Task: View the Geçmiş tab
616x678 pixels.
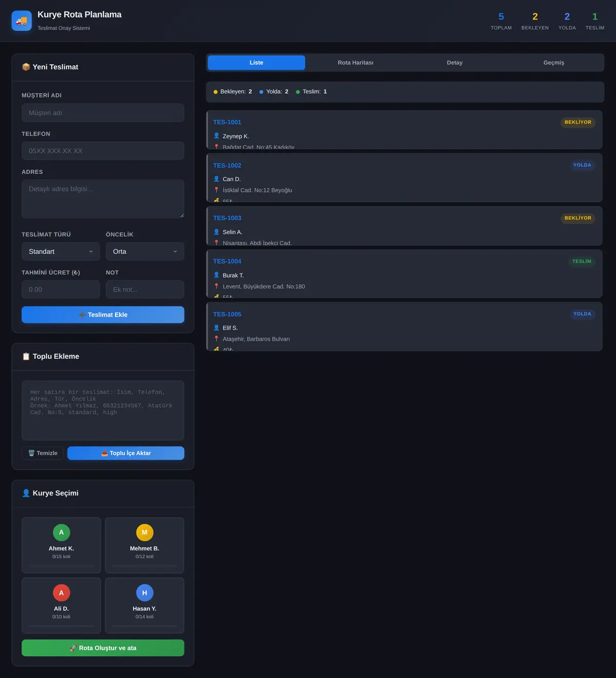Action: click(554, 63)
